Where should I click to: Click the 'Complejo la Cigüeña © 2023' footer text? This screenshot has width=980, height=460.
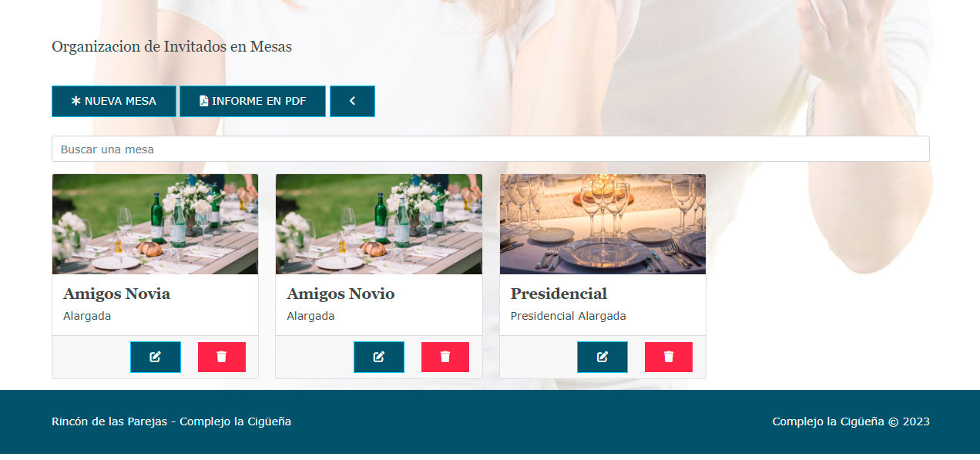point(851,421)
